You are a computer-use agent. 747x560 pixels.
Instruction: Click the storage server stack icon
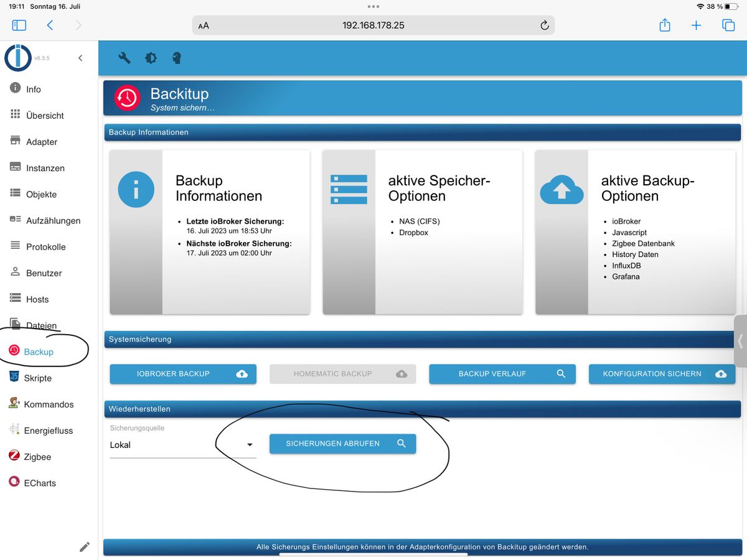[x=349, y=189]
